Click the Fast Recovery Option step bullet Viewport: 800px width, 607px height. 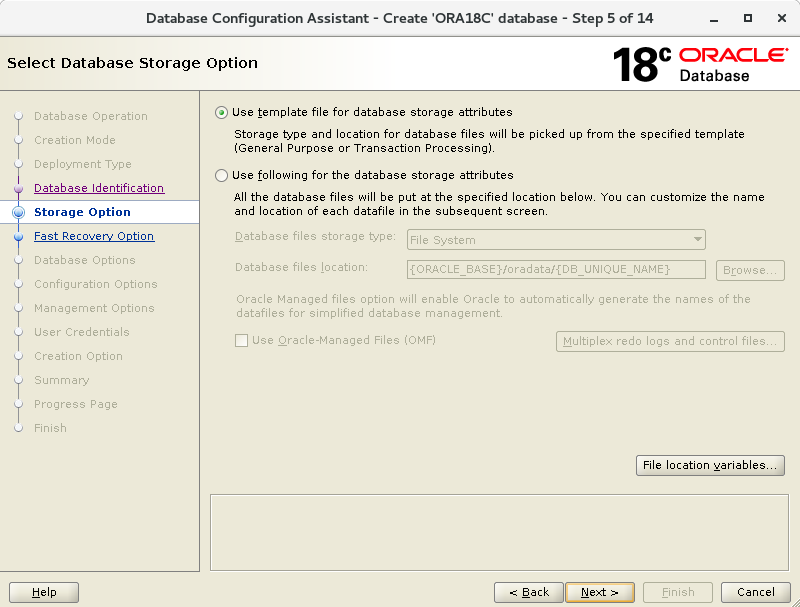click(18, 237)
